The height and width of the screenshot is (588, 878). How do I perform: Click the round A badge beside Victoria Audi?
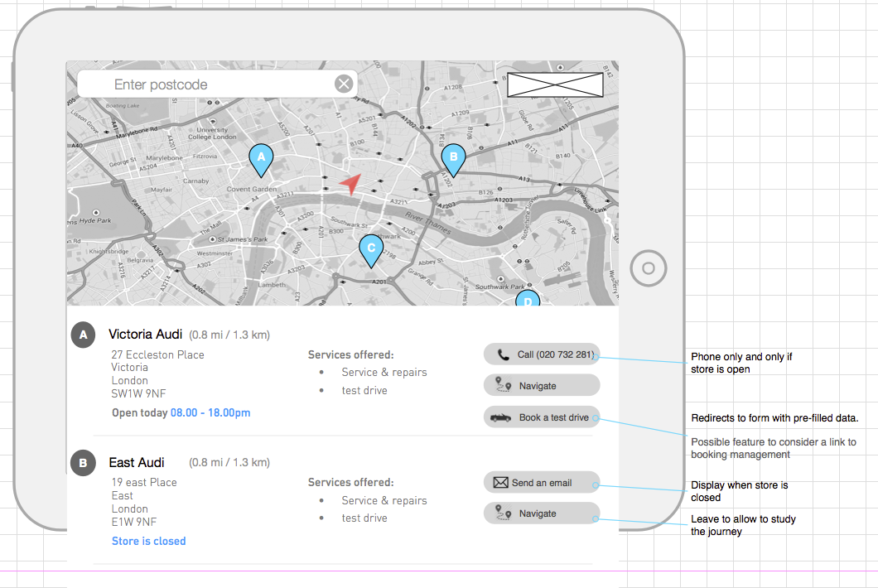(84, 335)
